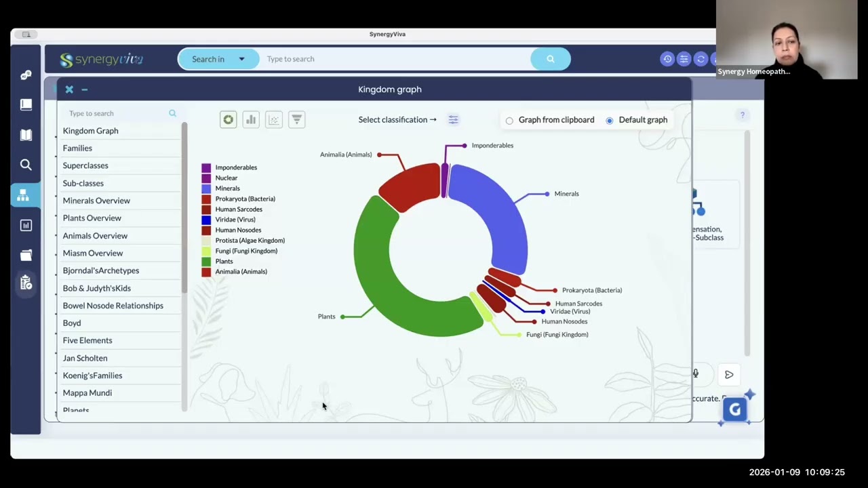Click Select classification label
The width and height of the screenshot is (868, 488).
397,120
